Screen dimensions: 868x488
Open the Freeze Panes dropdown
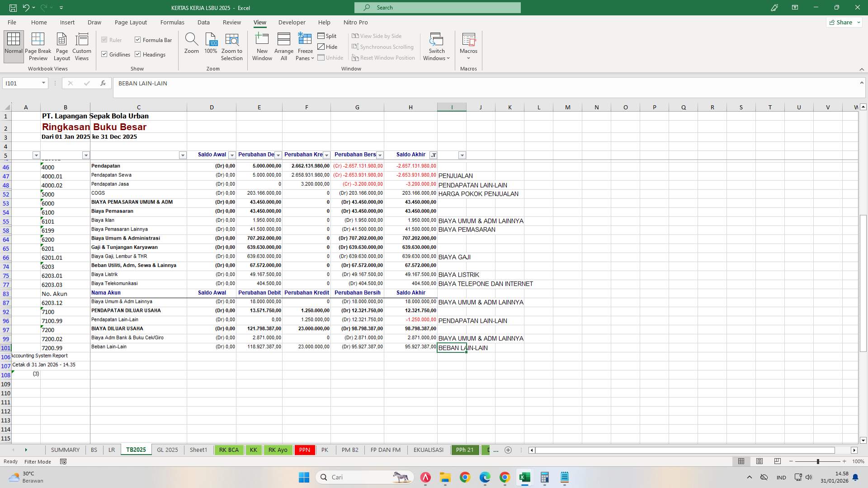[312, 58]
